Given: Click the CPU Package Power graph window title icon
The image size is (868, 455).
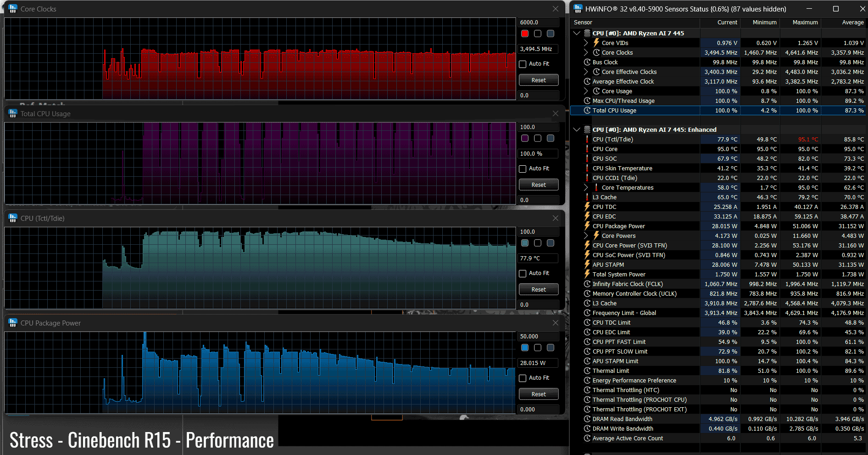Looking at the screenshot, I should click(13, 323).
